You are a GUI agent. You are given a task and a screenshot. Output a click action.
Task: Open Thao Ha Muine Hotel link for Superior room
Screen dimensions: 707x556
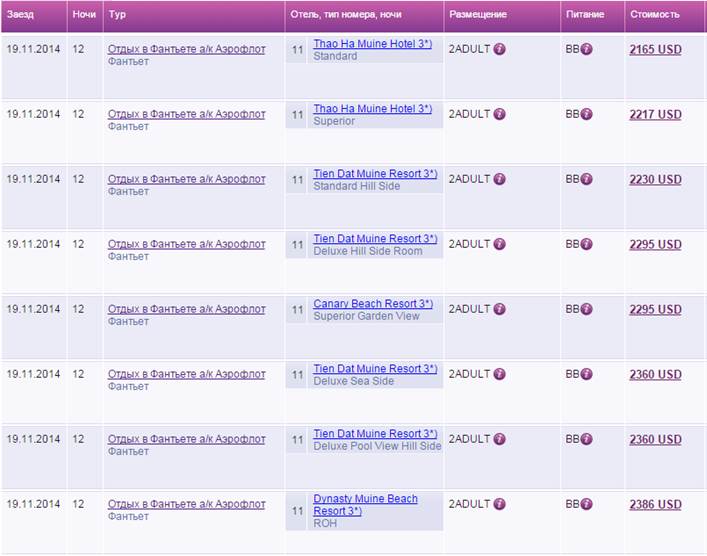(x=372, y=108)
